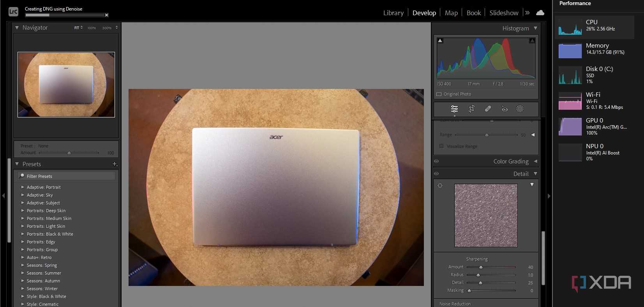
Task: Set Navigator zoom to 300%
Action: [x=107, y=28]
